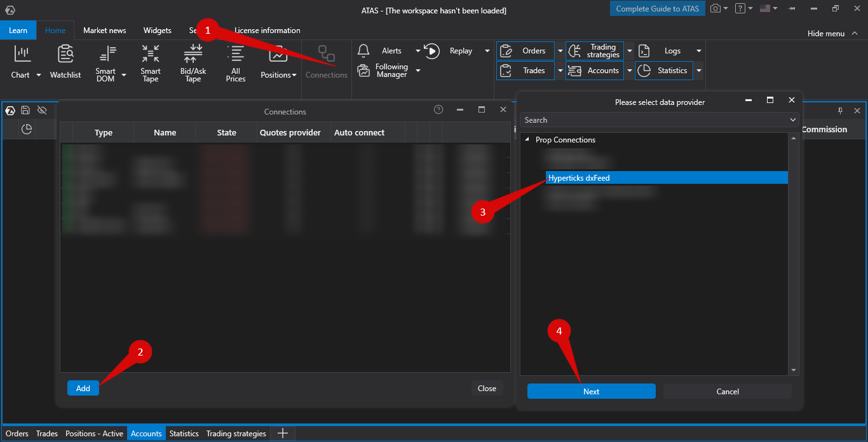868x442 pixels.
Task: Add a new bottom tab with plus
Action: point(283,434)
